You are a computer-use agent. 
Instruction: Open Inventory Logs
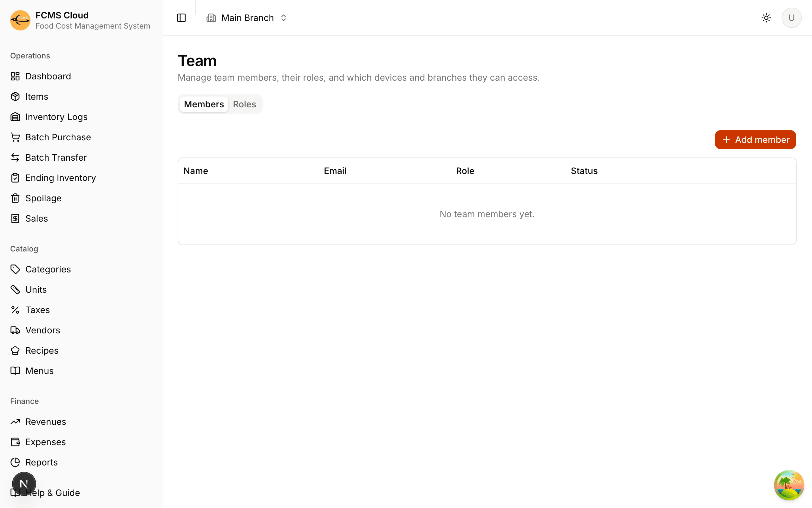pyautogui.click(x=81, y=117)
